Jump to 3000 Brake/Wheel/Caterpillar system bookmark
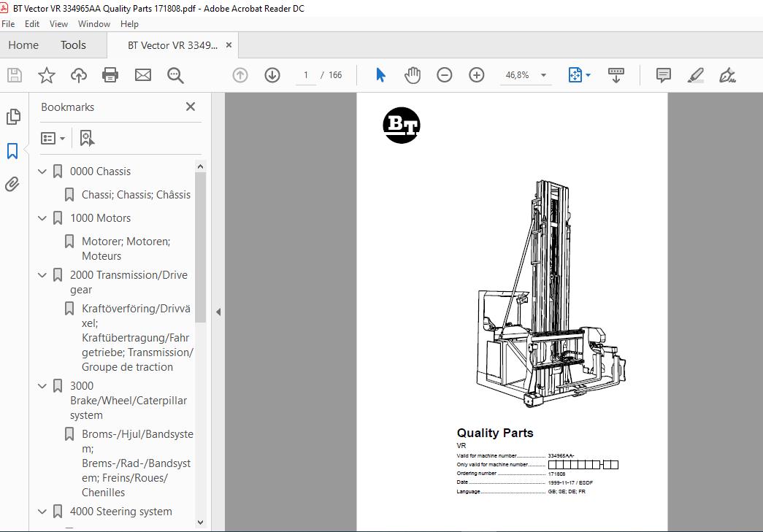763x532 pixels. tap(129, 400)
